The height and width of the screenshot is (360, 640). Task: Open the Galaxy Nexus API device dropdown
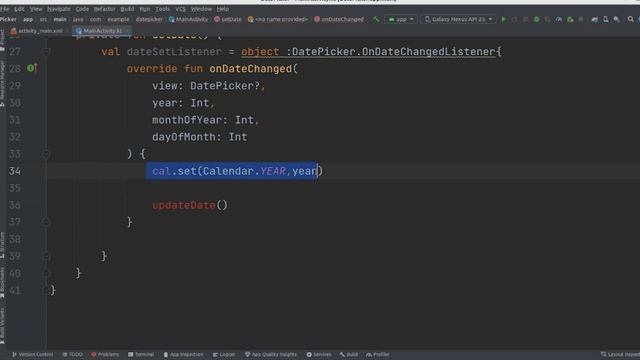click(459, 19)
